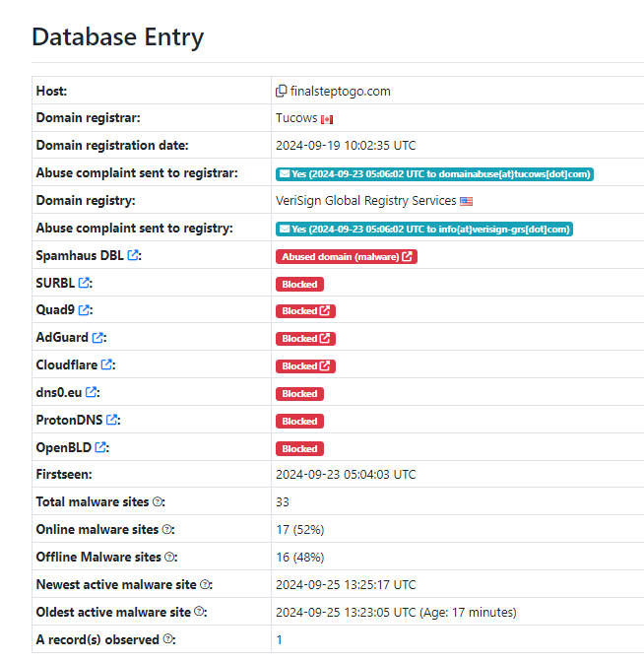Copy the host name with the clipboard icon
Image resolution: width=644 pixels, height=661 pixels.
point(281,91)
